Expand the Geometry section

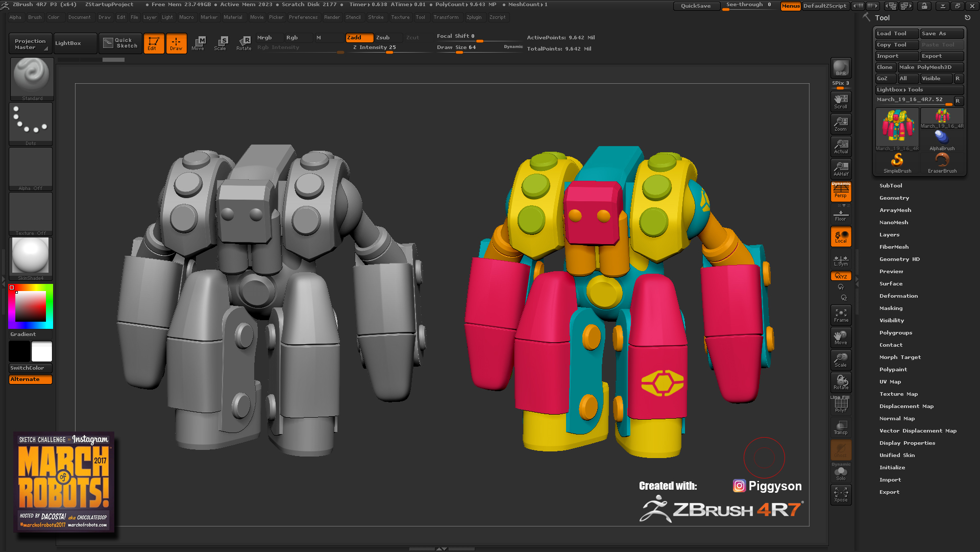pyautogui.click(x=894, y=198)
